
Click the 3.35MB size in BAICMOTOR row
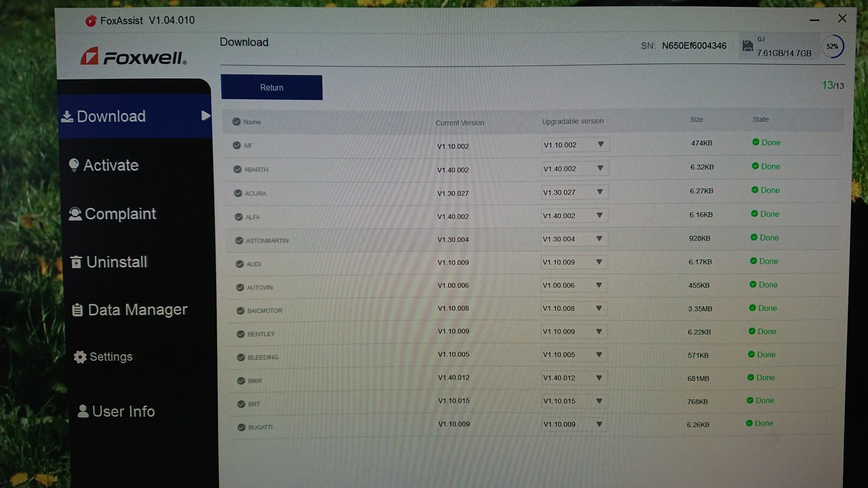point(700,309)
